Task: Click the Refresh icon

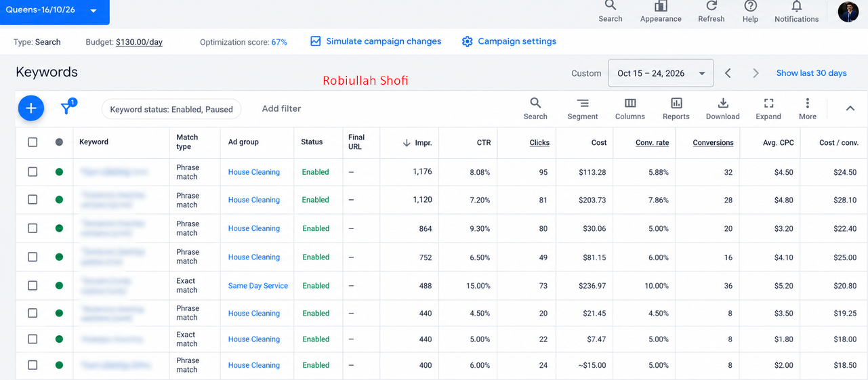Action: click(x=711, y=5)
